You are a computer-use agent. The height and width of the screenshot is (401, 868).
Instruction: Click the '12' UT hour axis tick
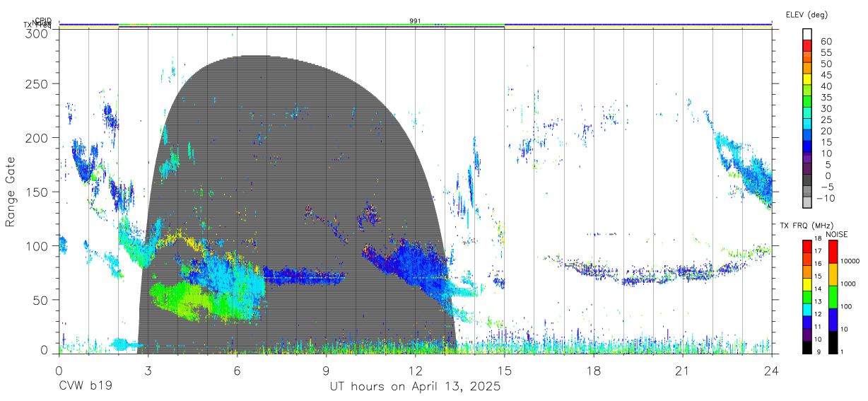[x=415, y=371]
